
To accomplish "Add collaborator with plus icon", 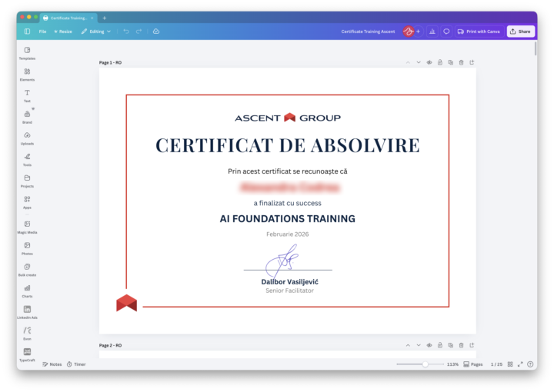I will click(419, 32).
